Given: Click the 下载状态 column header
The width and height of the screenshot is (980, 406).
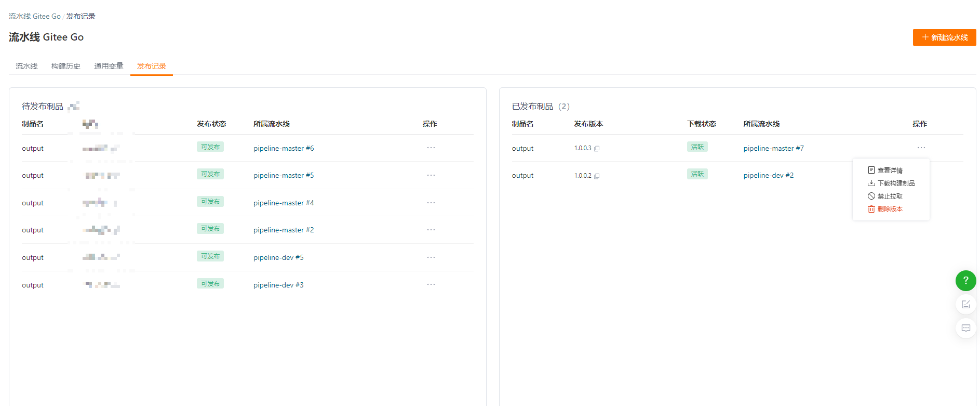Looking at the screenshot, I should point(702,124).
